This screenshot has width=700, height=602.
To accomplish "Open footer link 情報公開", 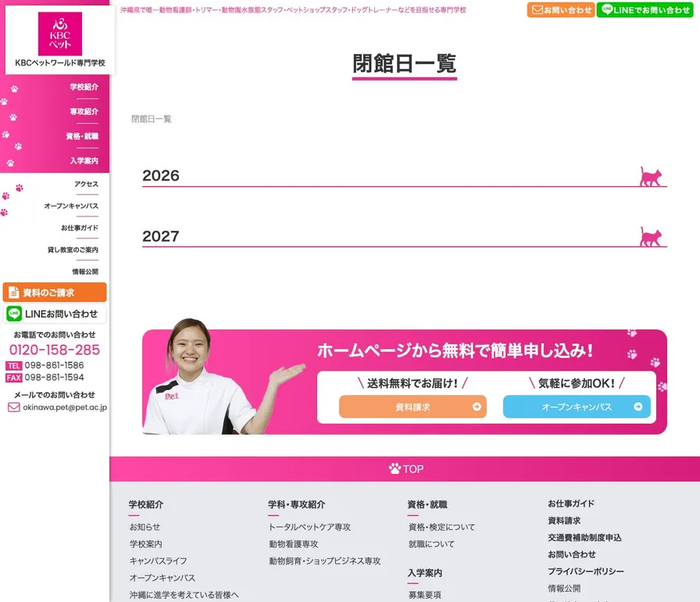I will pos(564,588).
